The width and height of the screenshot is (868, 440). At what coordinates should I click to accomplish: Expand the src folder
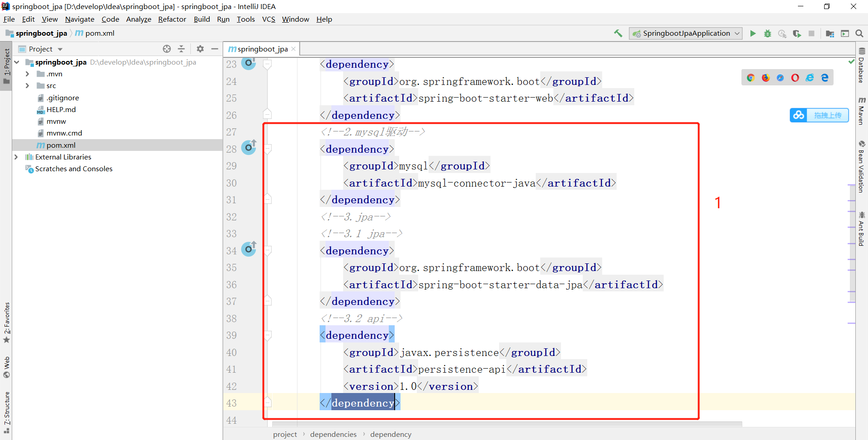click(27, 86)
